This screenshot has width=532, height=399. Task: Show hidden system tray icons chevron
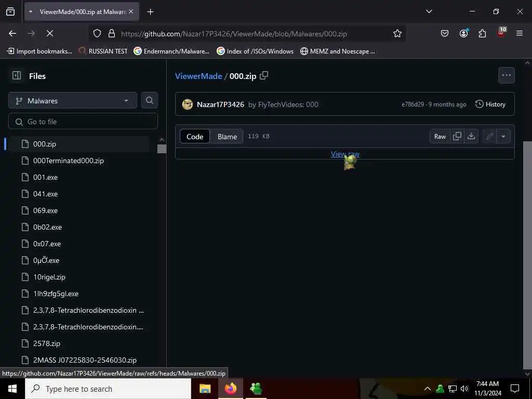pos(428,389)
